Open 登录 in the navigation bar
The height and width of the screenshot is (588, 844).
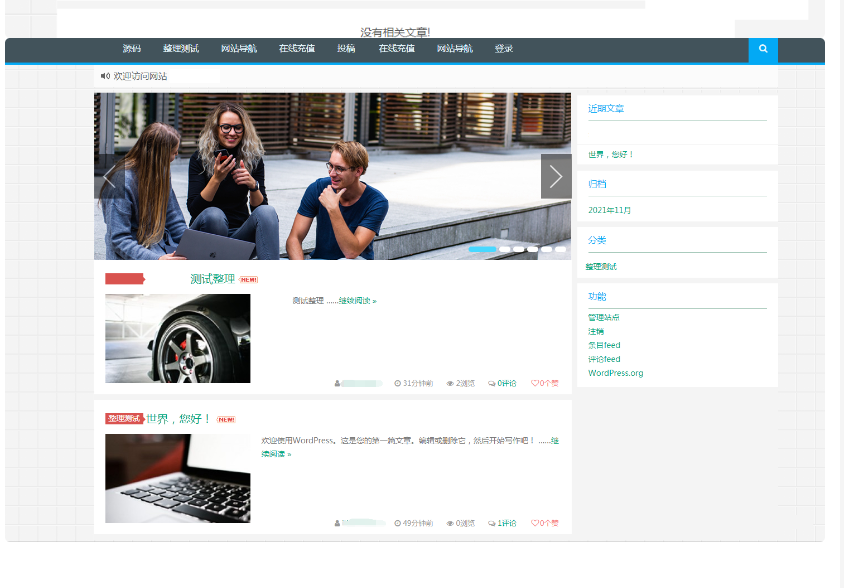coord(504,49)
